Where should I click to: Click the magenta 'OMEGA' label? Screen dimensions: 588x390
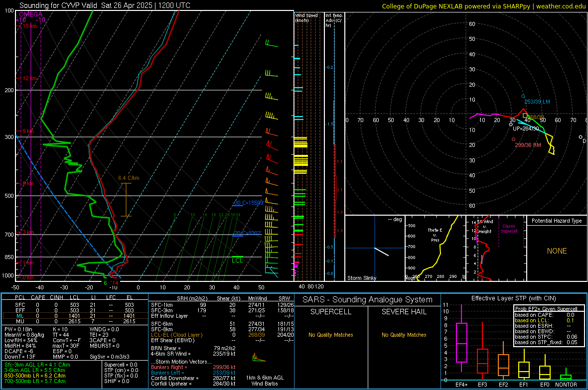[x=31, y=14]
